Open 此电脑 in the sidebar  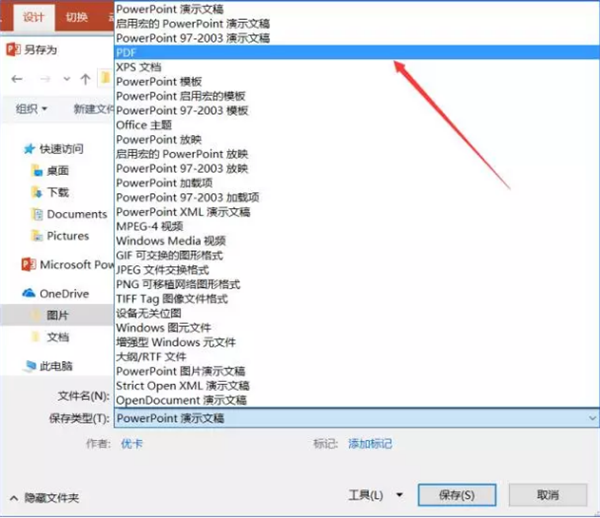56,366
